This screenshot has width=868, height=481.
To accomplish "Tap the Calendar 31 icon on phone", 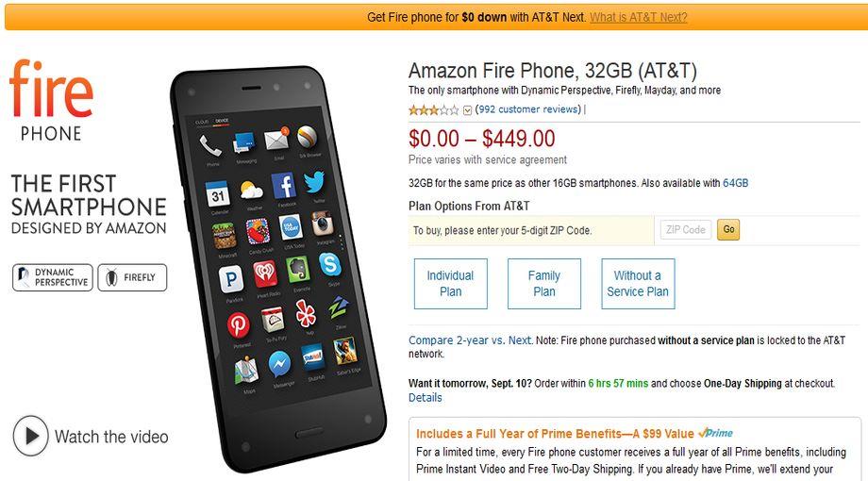I will [218, 195].
